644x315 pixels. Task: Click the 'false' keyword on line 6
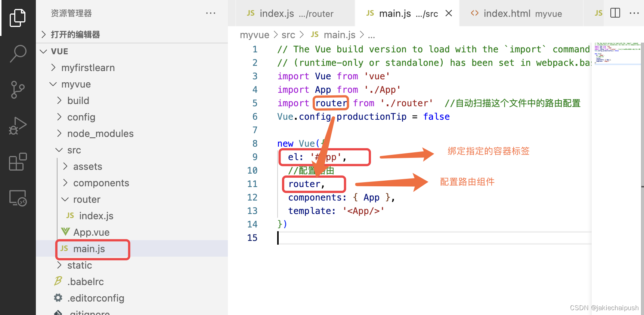coord(436,117)
